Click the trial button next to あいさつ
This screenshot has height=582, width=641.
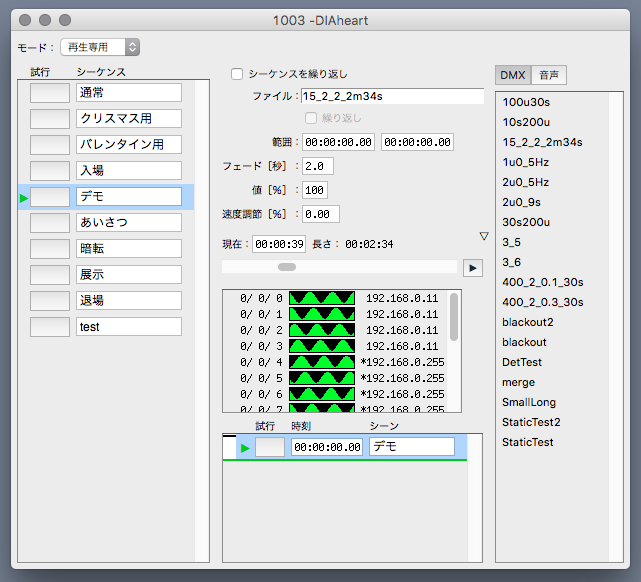pos(50,223)
